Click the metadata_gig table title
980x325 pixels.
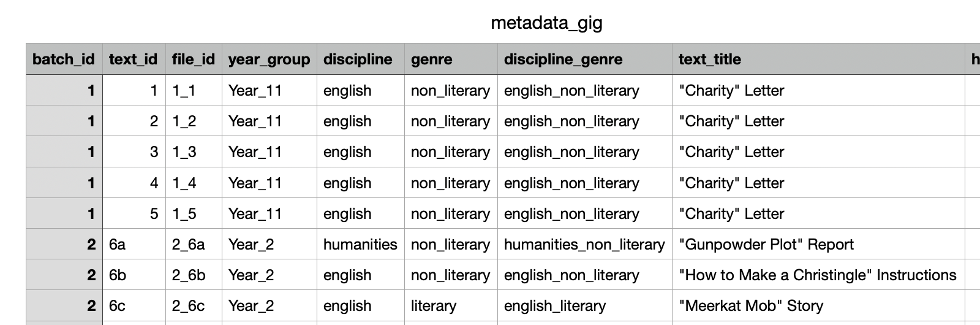pos(546,23)
